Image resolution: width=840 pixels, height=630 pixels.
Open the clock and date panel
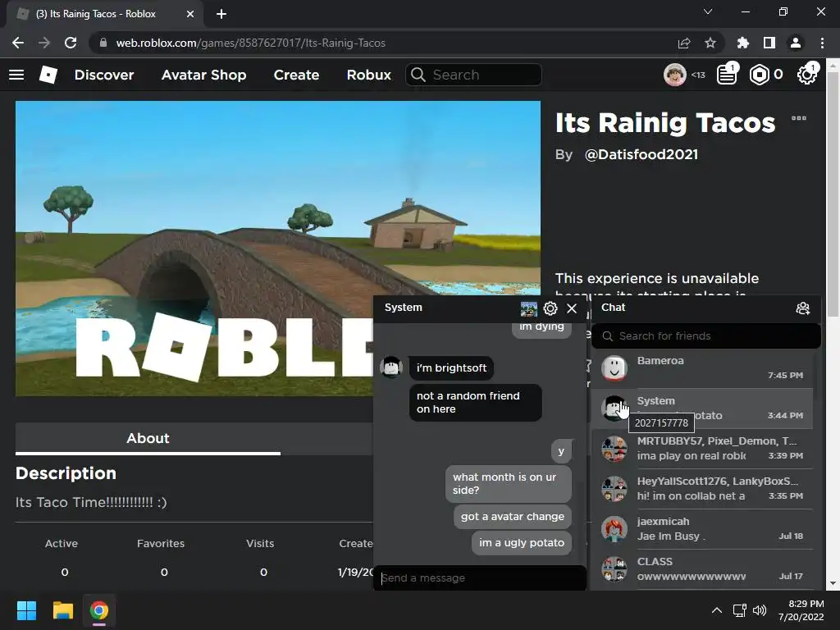801,610
